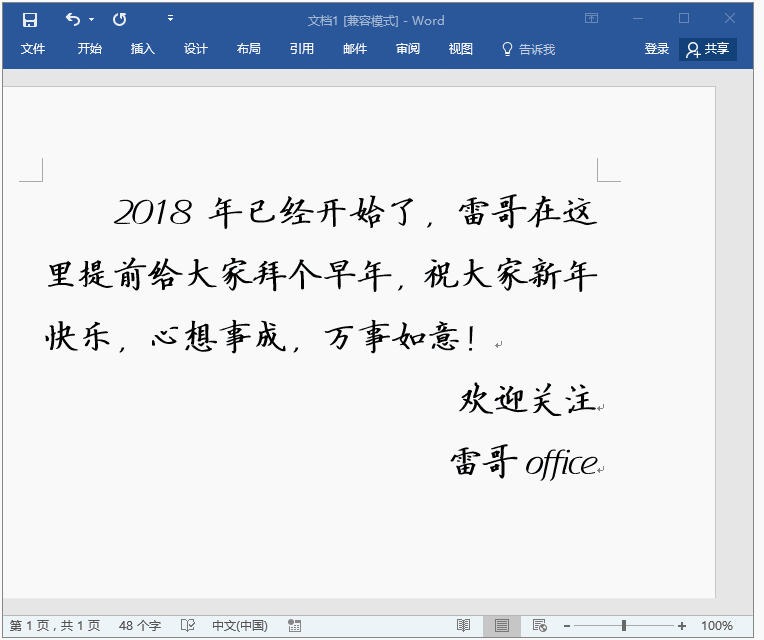The height and width of the screenshot is (640, 764).
Task: Open the Customize Quick Access Toolbar dropdown
Action: tap(170, 19)
